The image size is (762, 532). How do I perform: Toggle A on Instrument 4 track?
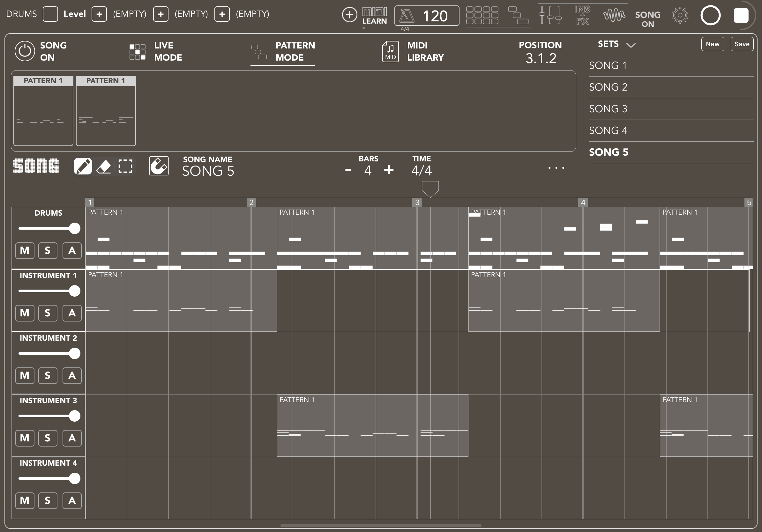point(72,500)
